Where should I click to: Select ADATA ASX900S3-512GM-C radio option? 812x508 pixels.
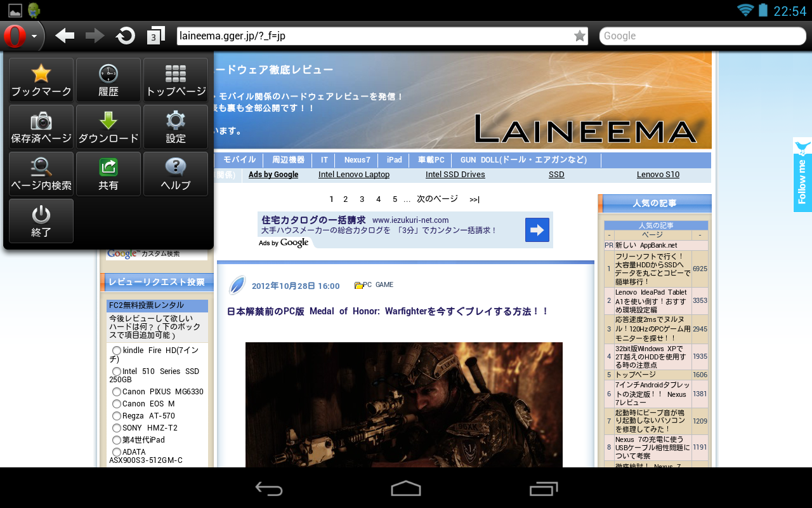tap(116, 452)
